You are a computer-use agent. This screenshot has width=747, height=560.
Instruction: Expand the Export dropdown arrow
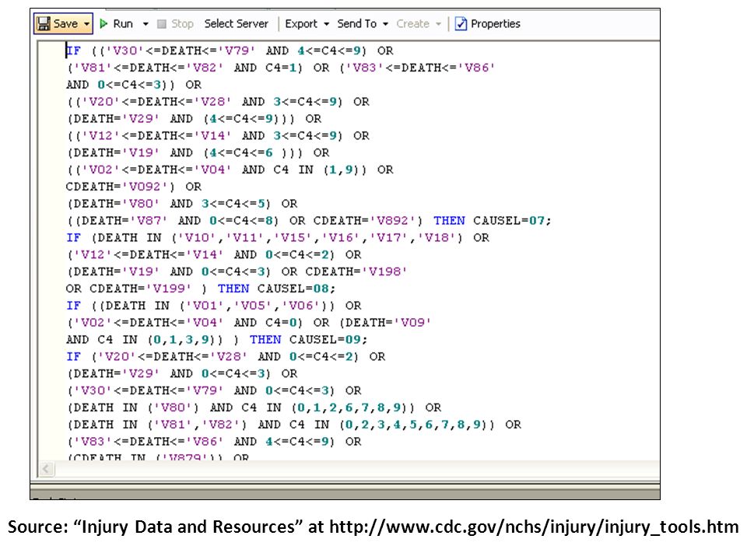[326, 24]
